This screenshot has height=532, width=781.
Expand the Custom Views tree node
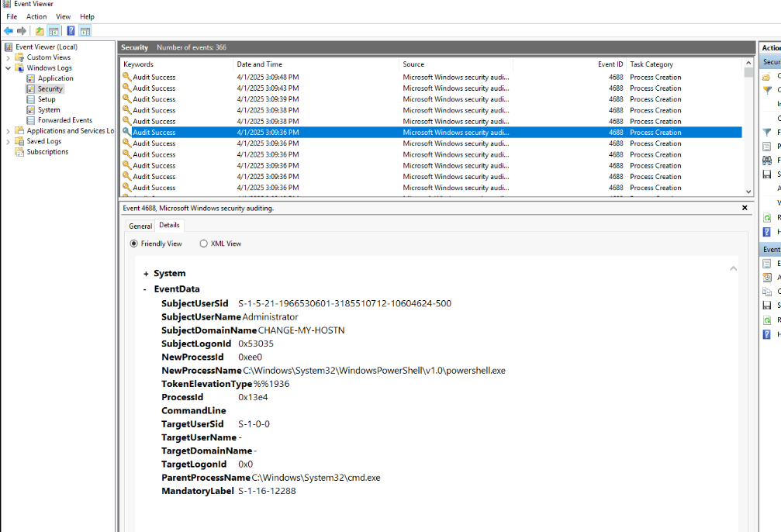9,57
